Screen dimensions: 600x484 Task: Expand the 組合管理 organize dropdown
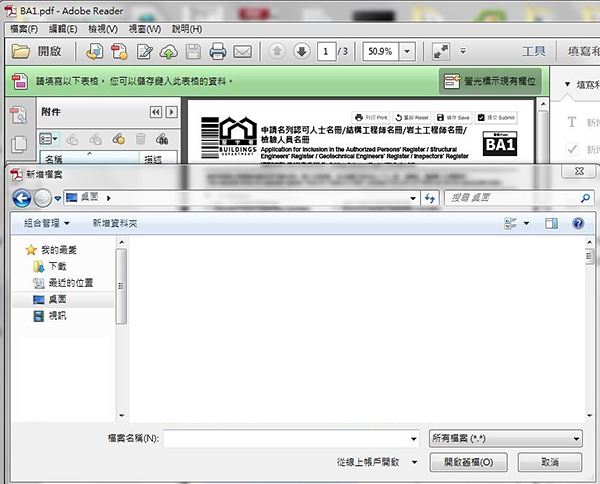(47, 223)
